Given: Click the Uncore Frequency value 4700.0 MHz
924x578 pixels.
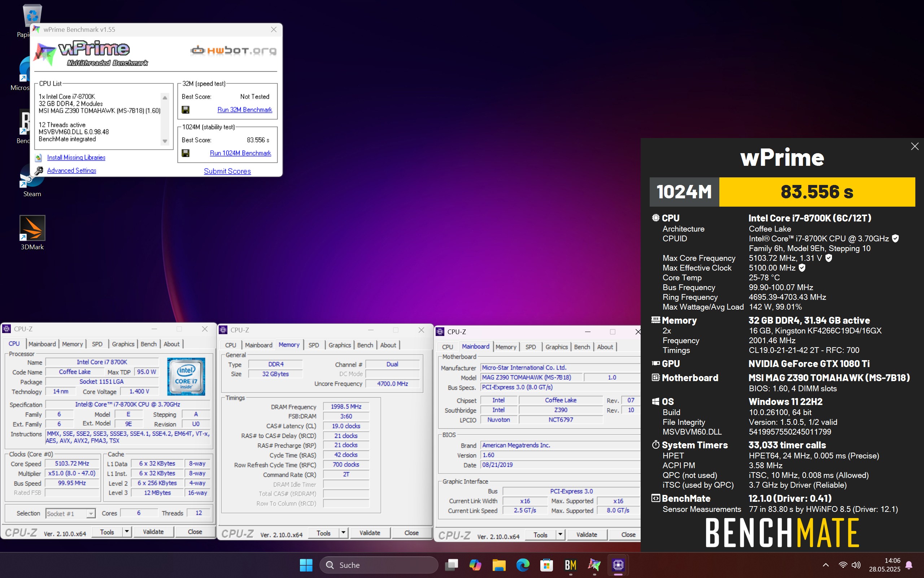Looking at the screenshot, I should (392, 384).
